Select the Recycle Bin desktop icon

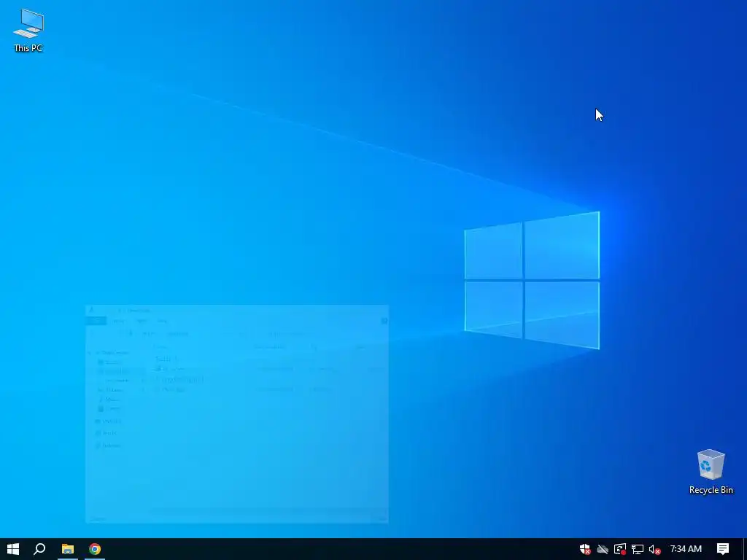711,472
